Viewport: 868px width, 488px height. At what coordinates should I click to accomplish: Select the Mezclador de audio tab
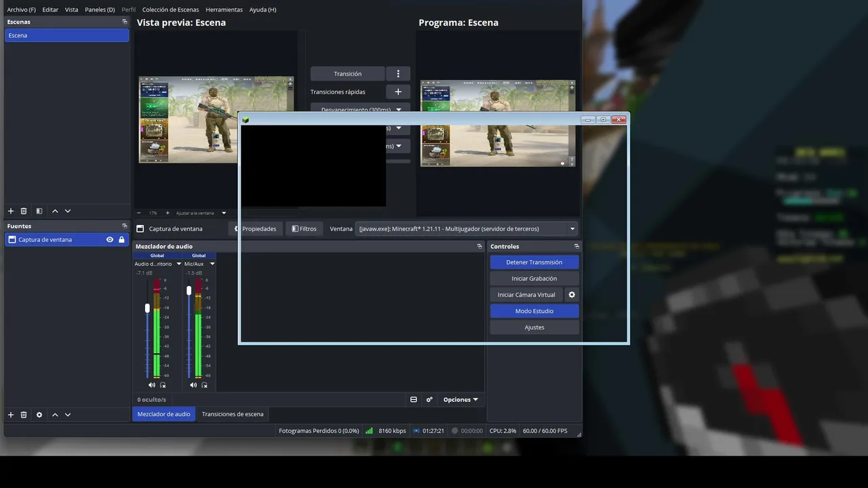(x=163, y=414)
